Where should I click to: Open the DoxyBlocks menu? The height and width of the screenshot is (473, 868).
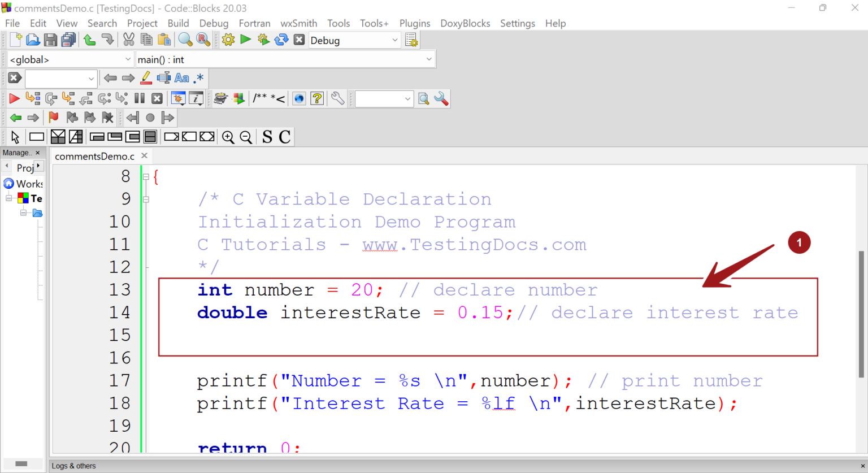pyautogui.click(x=465, y=23)
